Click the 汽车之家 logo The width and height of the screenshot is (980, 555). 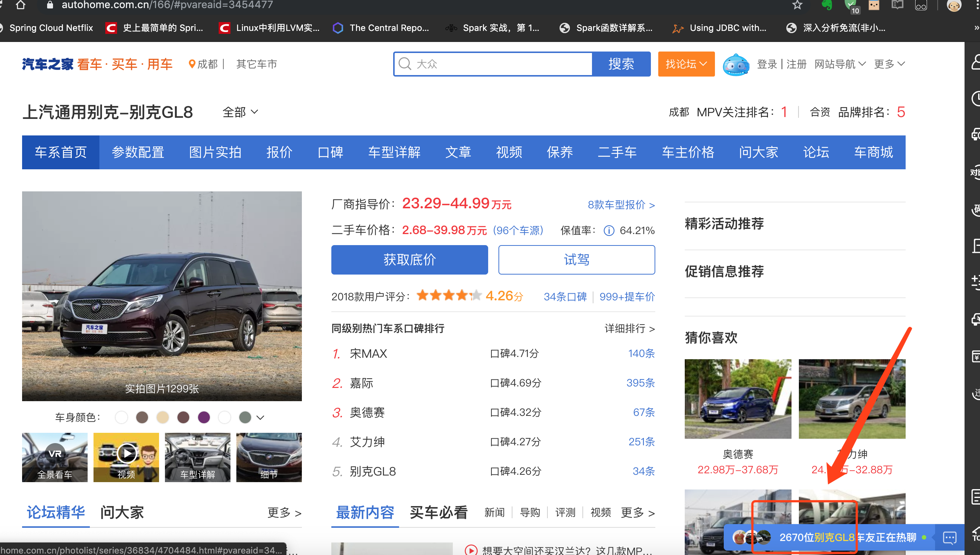[47, 64]
